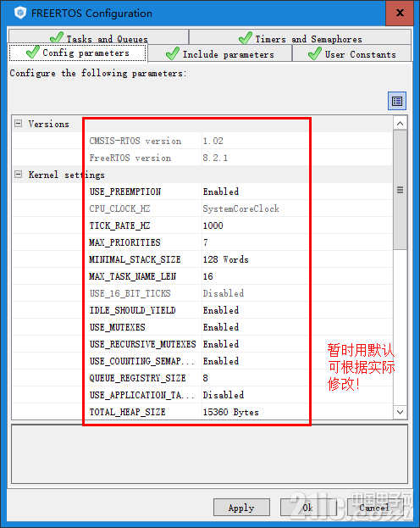
Task: Select the Config parameters tab
Action: (x=78, y=53)
